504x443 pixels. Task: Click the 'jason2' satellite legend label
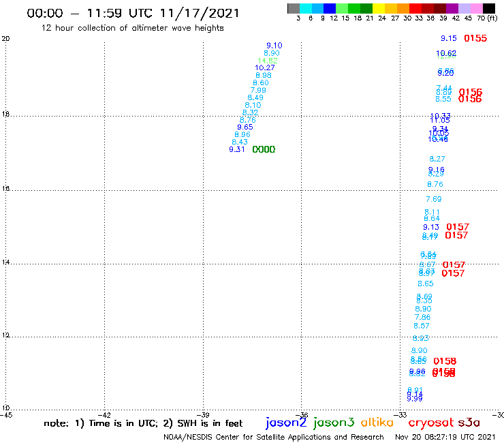pos(286,423)
